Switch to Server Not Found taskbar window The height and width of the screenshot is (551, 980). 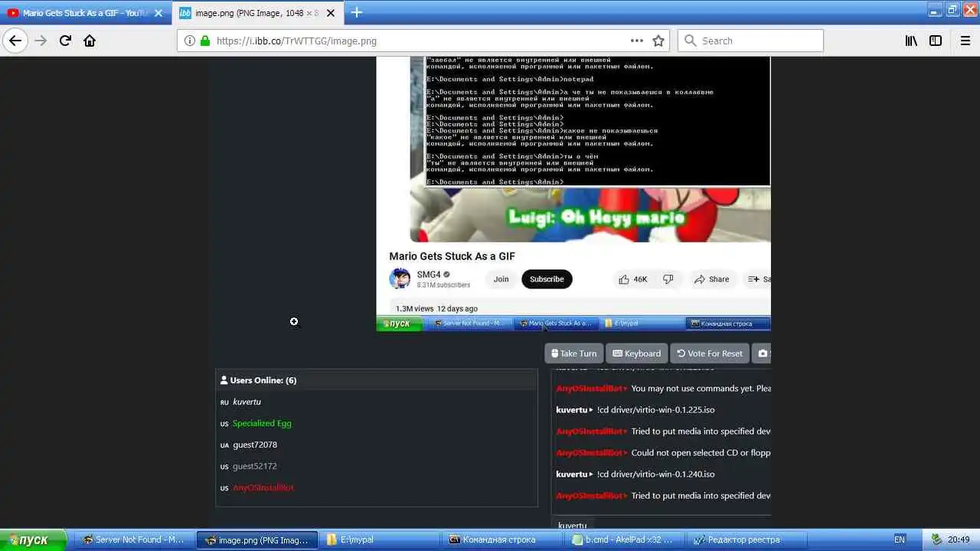click(x=134, y=540)
